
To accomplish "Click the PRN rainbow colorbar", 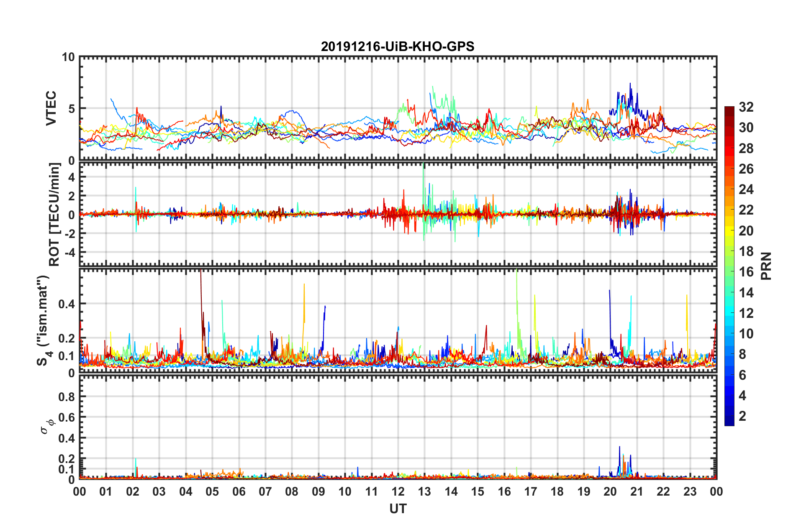I will (729, 266).
